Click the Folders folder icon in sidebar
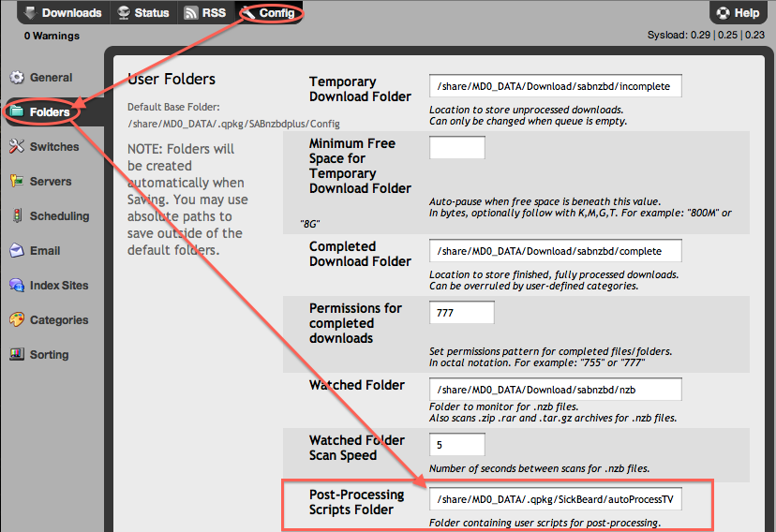776x532 pixels. coord(17,111)
